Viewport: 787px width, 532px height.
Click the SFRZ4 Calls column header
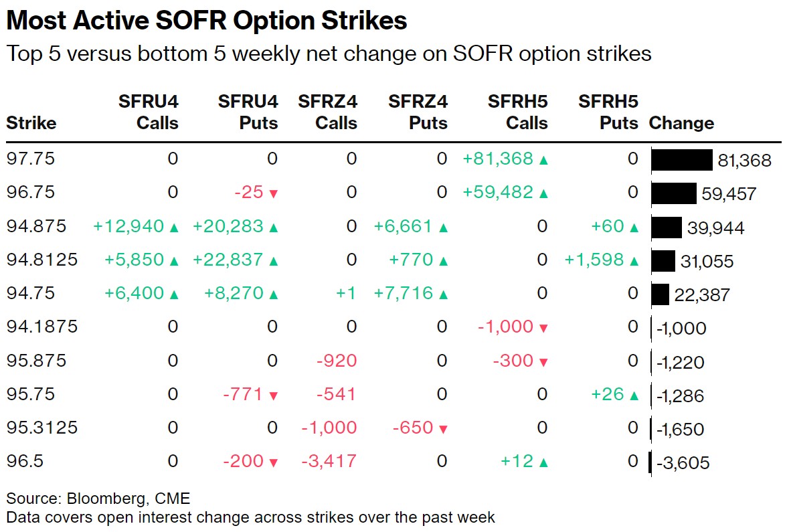tap(328, 112)
